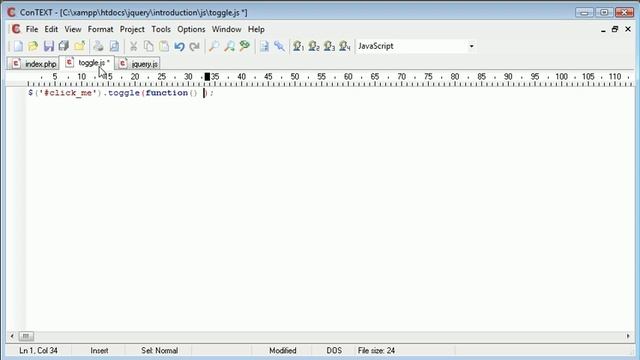Paste clipboard using toolbar icon
The image size is (640, 360).
click(x=164, y=46)
